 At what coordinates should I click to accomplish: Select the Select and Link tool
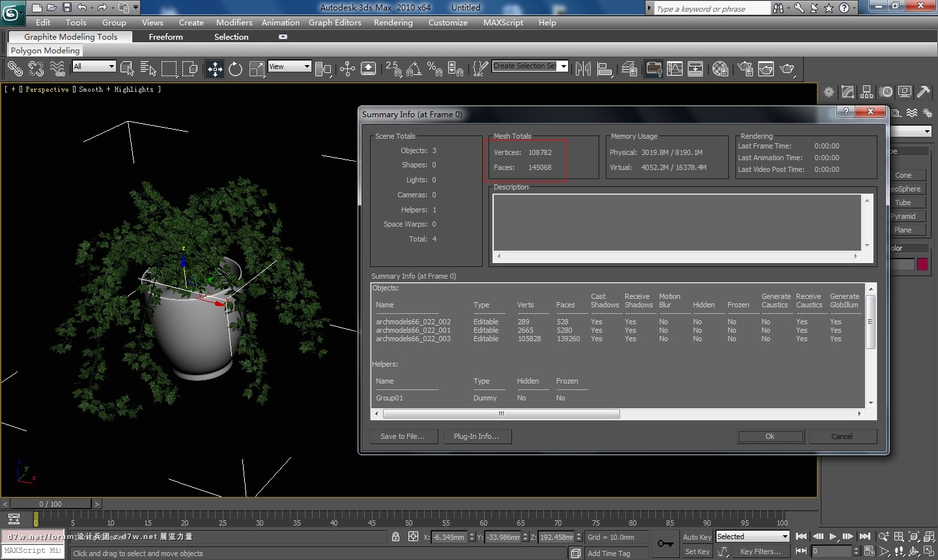[15, 68]
